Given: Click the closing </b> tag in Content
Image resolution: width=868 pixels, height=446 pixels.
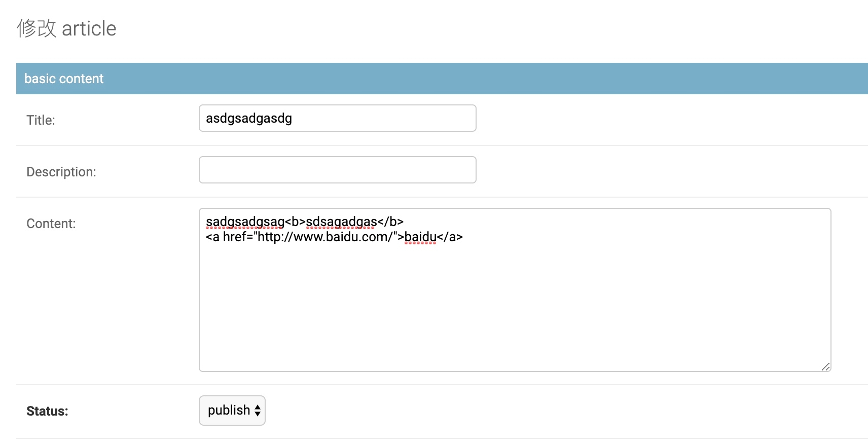Looking at the screenshot, I should click(390, 222).
